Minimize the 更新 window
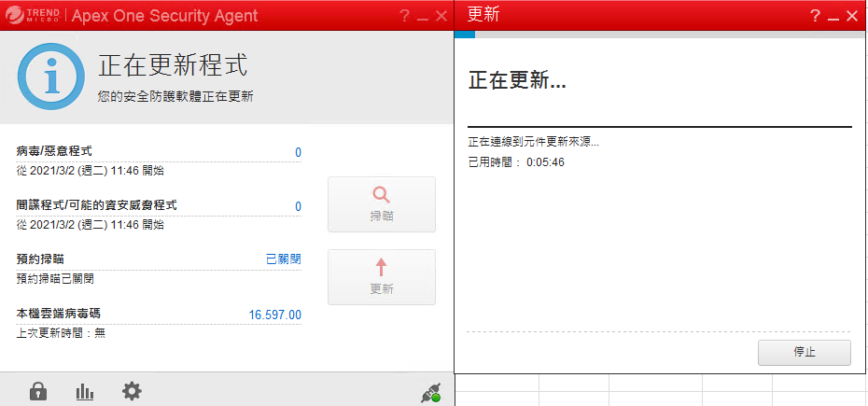The width and height of the screenshot is (868, 406). pyautogui.click(x=833, y=19)
